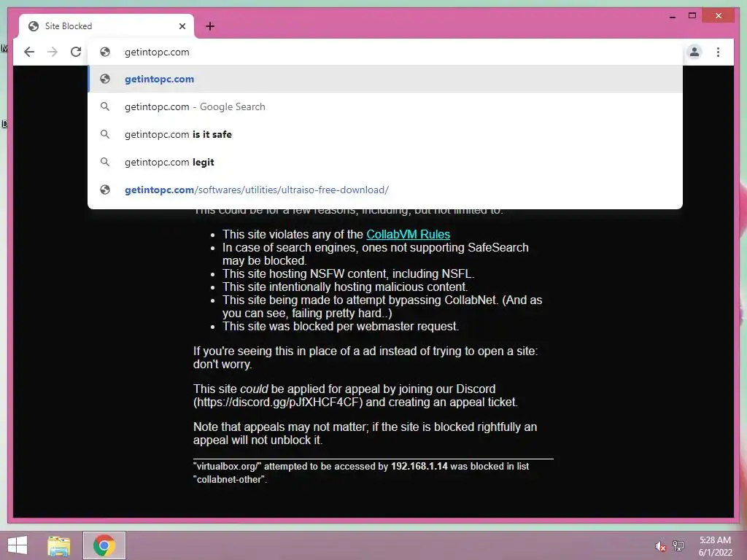Click the muted volume tray icon
This screenshot has height=560, width=747.
pyautogui.click(x=660, y=546)
